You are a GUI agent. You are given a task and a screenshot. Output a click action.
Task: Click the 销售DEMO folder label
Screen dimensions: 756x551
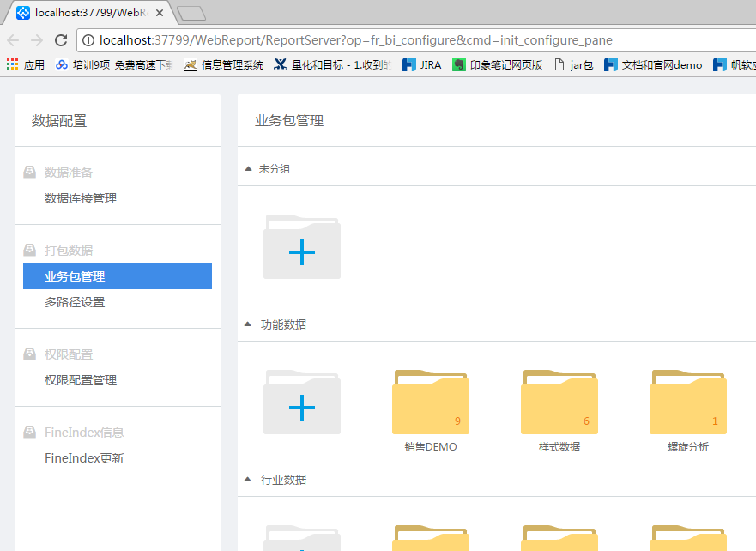431,447
